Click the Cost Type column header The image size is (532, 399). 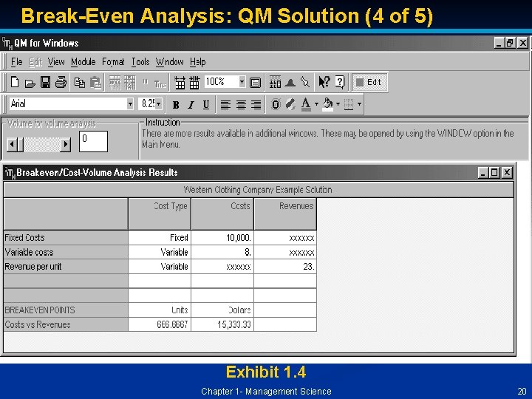[160, 214]
